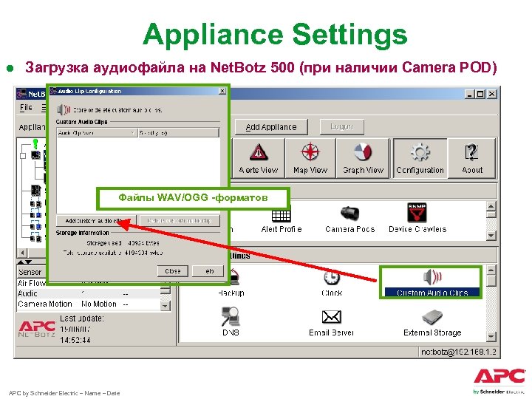Open Email Server settings

point(331,323)
